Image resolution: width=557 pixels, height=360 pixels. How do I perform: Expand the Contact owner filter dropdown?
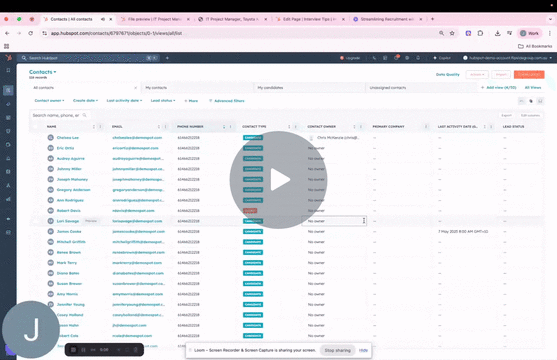[x=49, y=101]
